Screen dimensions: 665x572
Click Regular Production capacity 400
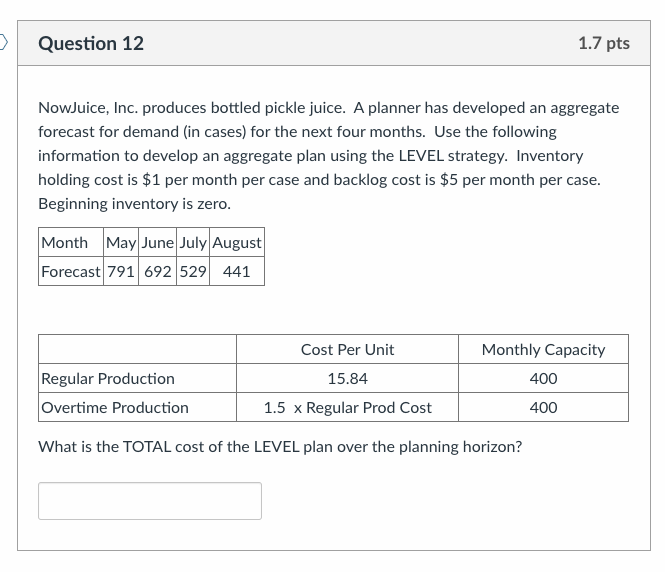543,378
